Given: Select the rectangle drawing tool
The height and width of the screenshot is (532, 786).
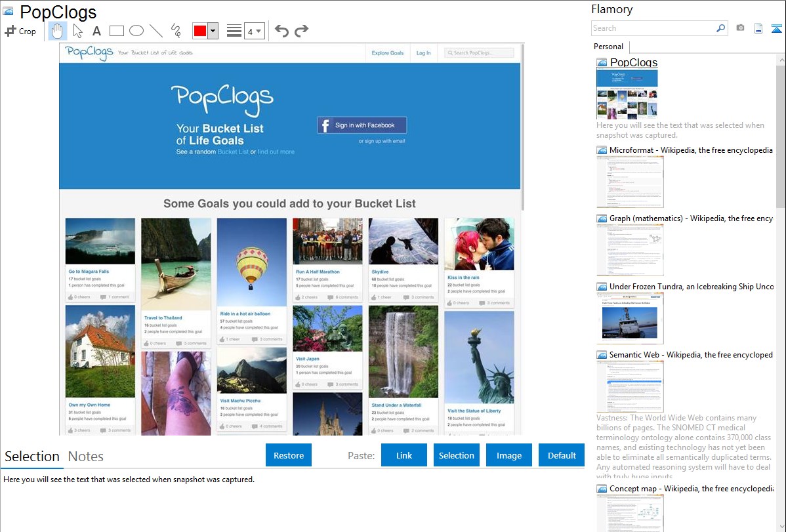Looking at the screenshot, I should pos(116,31).
